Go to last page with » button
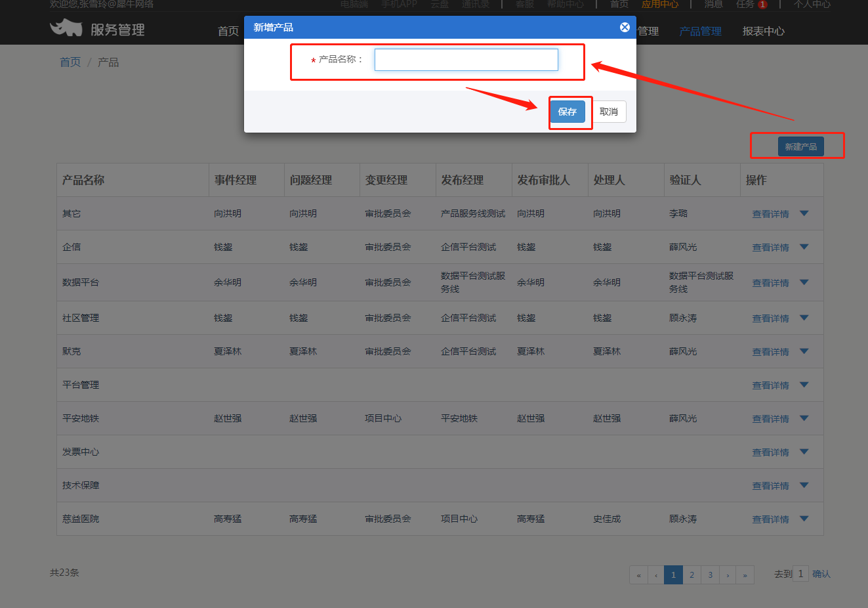The image size is (868, 608). (745, 575)
